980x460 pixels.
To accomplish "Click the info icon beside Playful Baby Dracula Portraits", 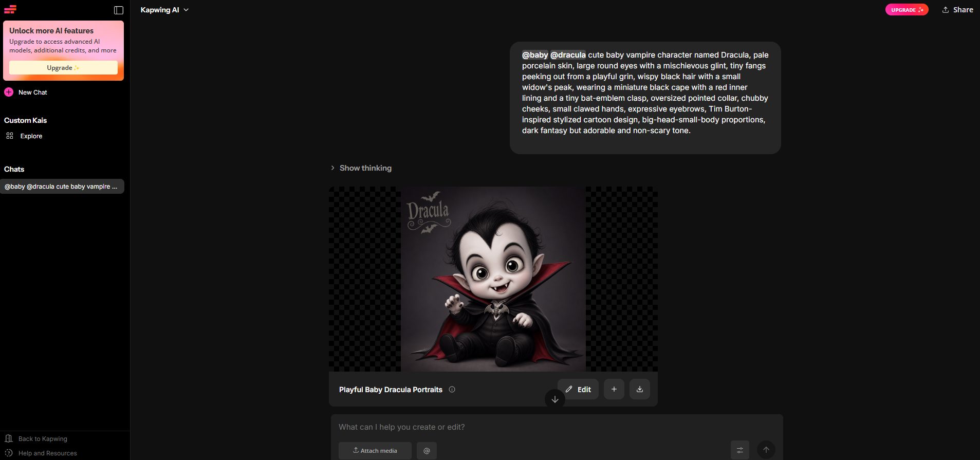I will point(452,390).
